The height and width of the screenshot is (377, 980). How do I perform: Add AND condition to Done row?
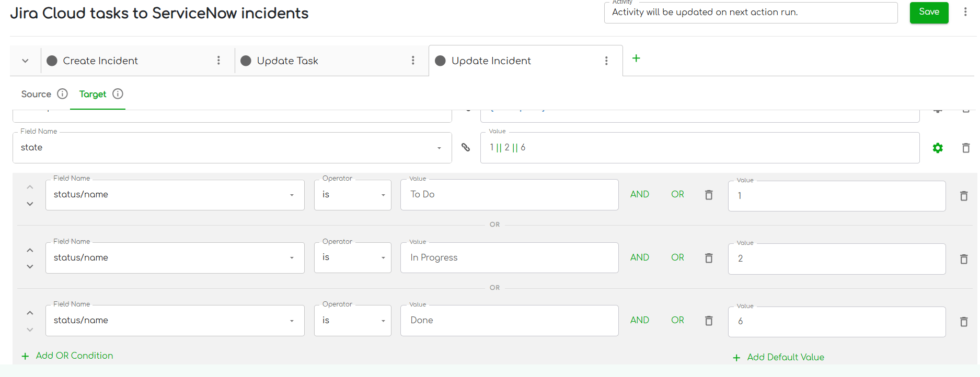640,320
